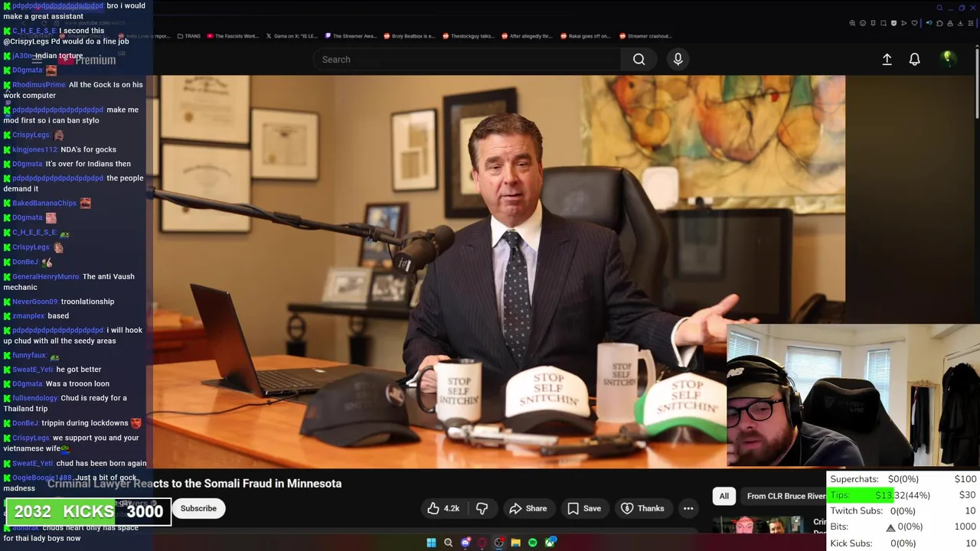
Task: Click the '2032 KICKS 3000' goal bar
Action: 88,511
